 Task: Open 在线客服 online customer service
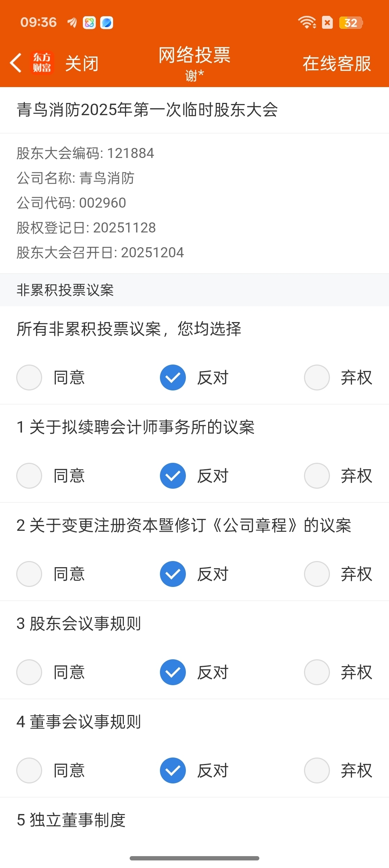click(x=337, y=64)
